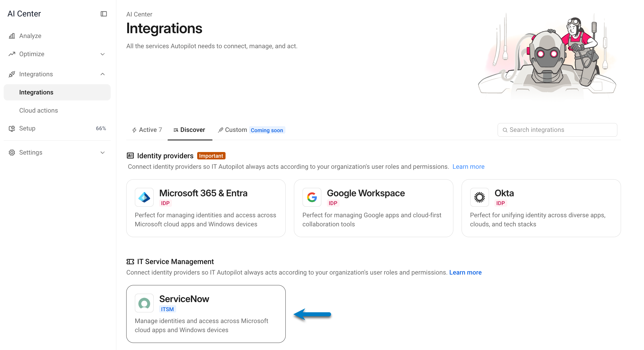Collapse the sidebar panel icon

click(104, 14)
